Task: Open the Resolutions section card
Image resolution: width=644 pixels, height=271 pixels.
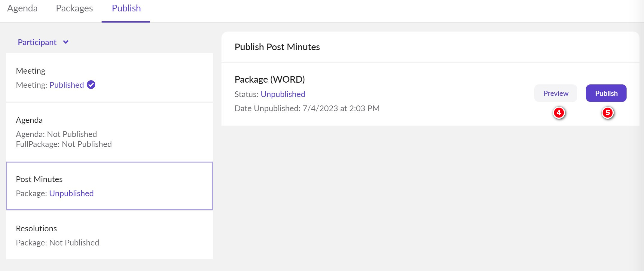Action: 109,235
